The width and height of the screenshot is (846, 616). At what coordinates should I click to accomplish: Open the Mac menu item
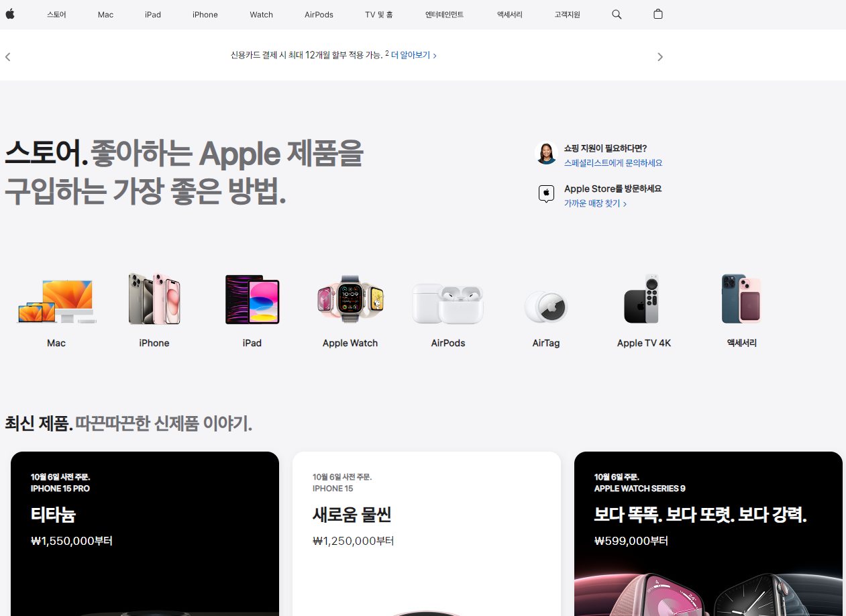point(105,14)
